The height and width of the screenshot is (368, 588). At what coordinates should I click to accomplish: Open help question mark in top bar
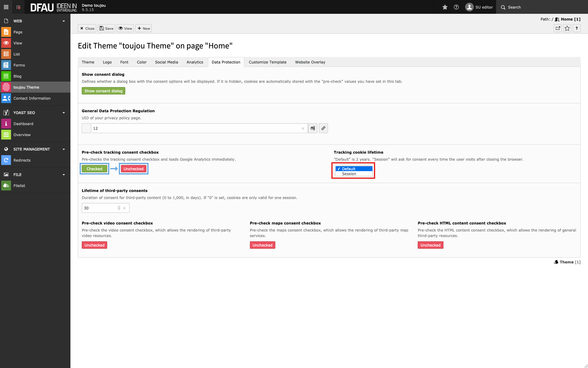(x=456, y=7)
